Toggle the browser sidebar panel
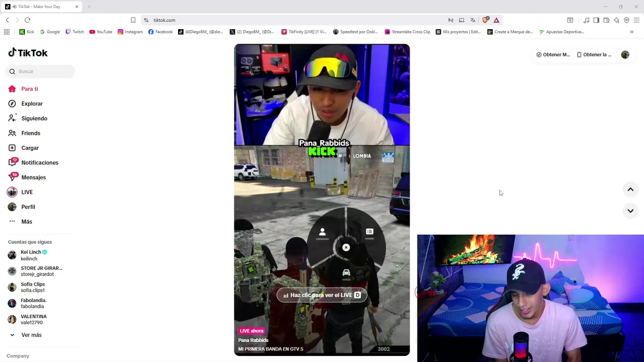The height and width of the screenshot is (362, 644). tap(596, 20)
